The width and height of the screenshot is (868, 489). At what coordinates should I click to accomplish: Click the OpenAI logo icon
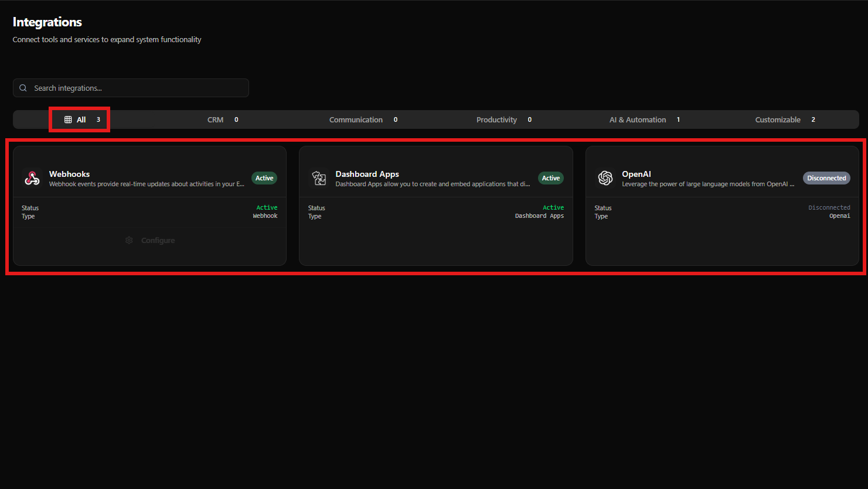(605, 178)
